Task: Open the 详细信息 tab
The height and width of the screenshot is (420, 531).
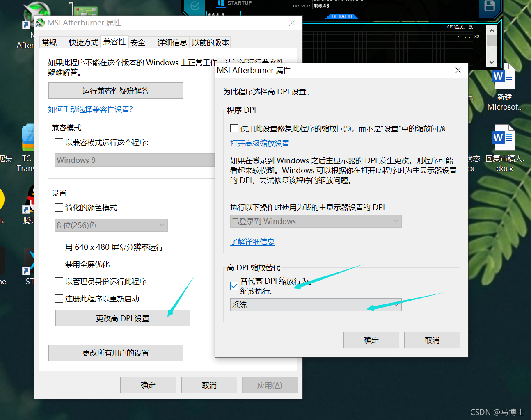Action: tap(172, 43)
